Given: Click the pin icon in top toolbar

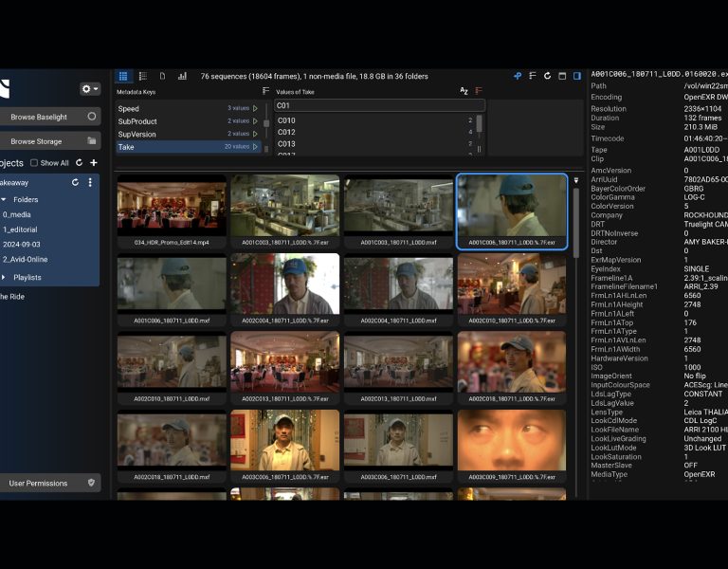Looking at the screenshot, I should coord(518,76).
